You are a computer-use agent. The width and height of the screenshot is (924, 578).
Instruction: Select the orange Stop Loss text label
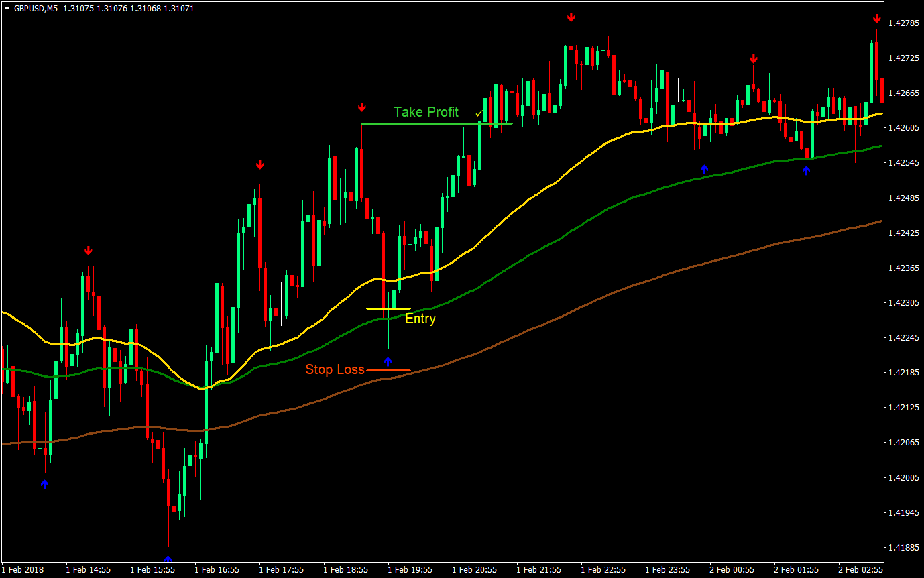point(335,369)
